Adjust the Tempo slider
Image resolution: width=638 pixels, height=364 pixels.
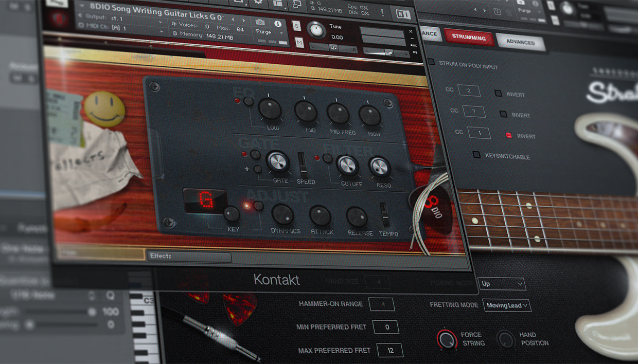click(x=384, y=215)
